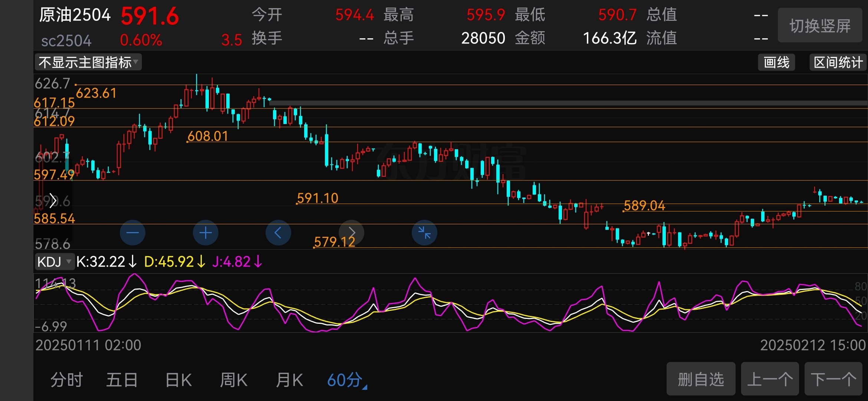
Task: Expand side panel with left chevron
Action: pyautogui.click(x=53, y=200)
